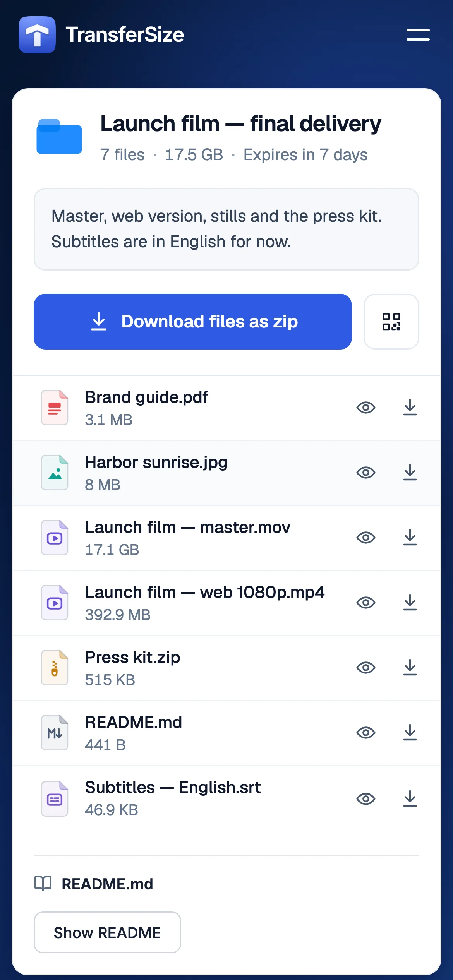Click the image file icon for Harbor sunrise
Image resolution: width=453 pixels, height=980 pixels.
pyautogui.click(x=55, y=473)
